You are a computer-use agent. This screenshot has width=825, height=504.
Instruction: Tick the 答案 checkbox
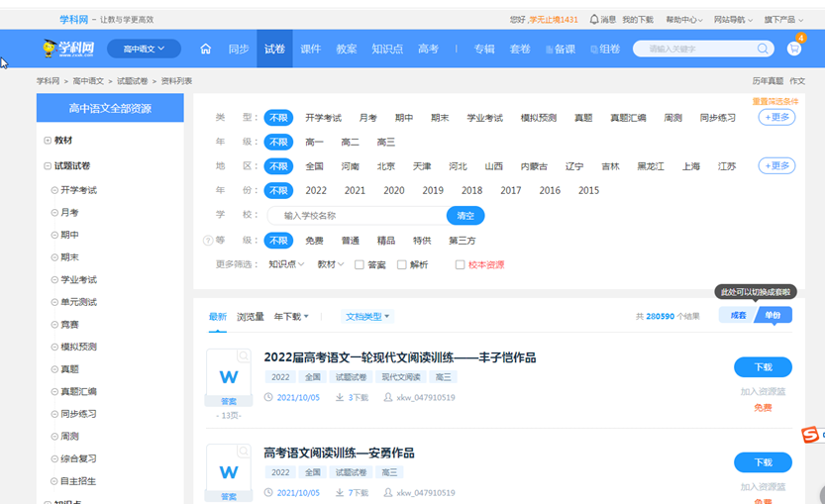click(x=359, y=264)
